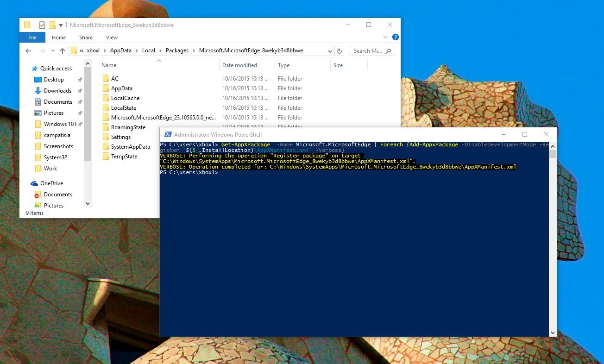Expand the hidden breadcrumb chevrons
Screen dimensions: 604x364
(x=82, y=50)
